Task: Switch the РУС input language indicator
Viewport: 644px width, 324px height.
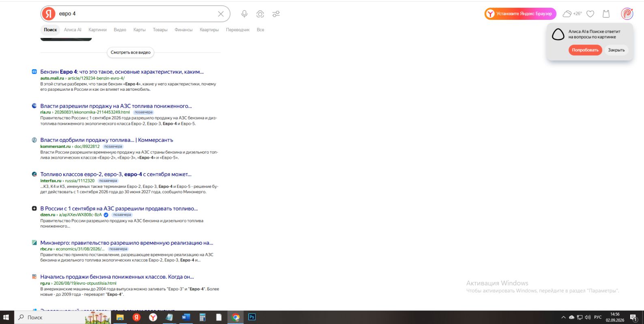Action: [x=598, y=317]
